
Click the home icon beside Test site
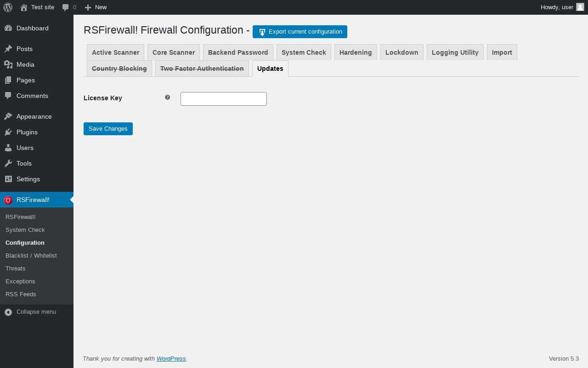pyautogui.click(x=24, y=7)
